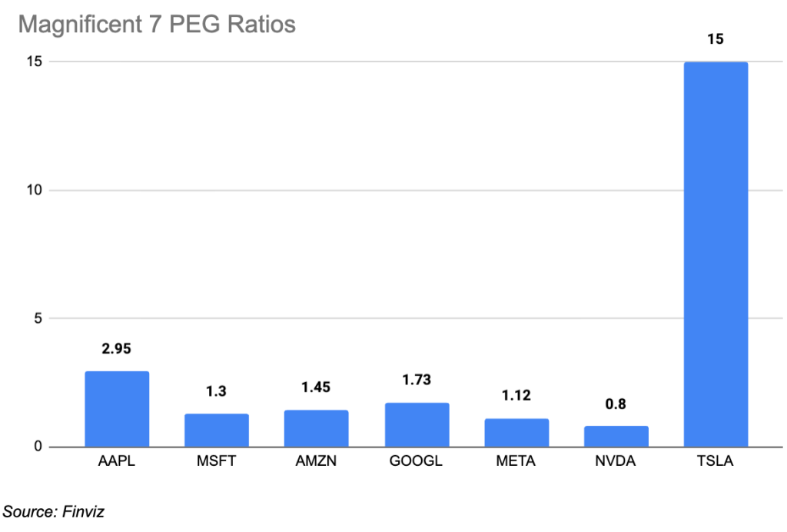Click the TSLA axis label
Screen dimensions: 787x532
pos(716,461)
